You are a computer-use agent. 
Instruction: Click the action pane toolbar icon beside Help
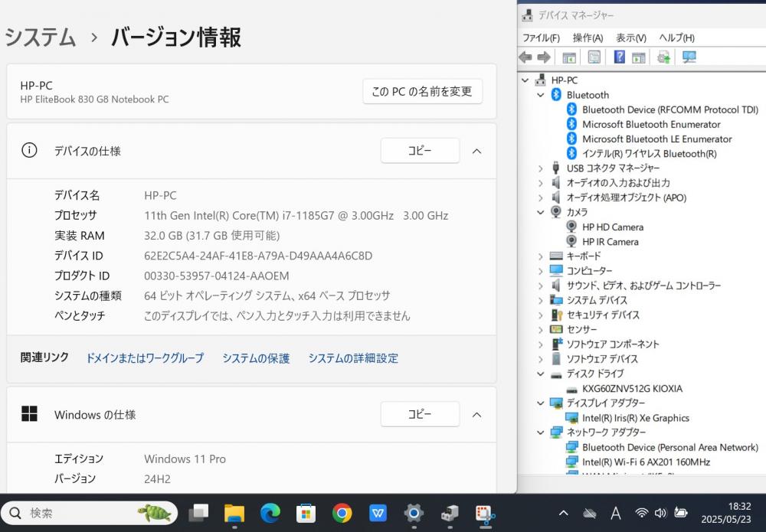point(639,57)
